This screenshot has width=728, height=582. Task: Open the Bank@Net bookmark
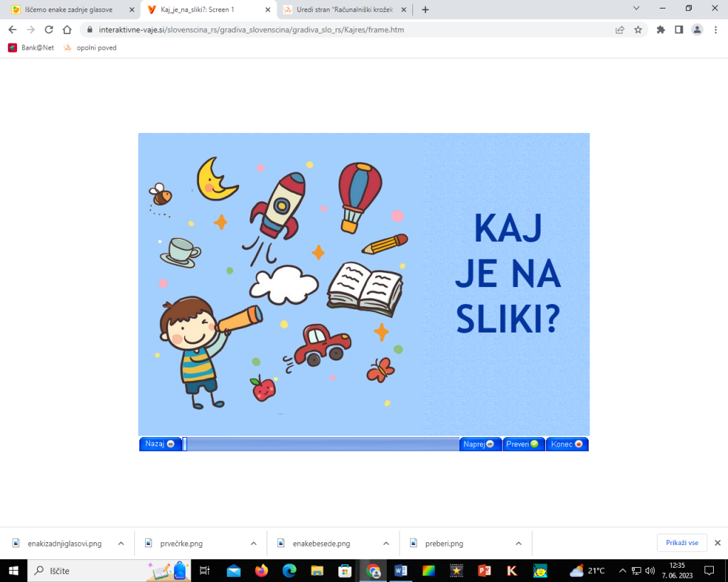[31, 48]
